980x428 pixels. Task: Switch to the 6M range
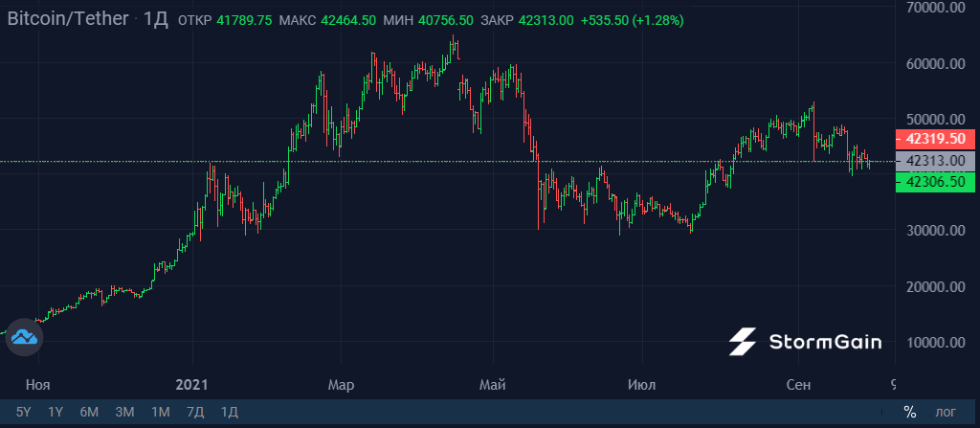click(x=89, y=412)
